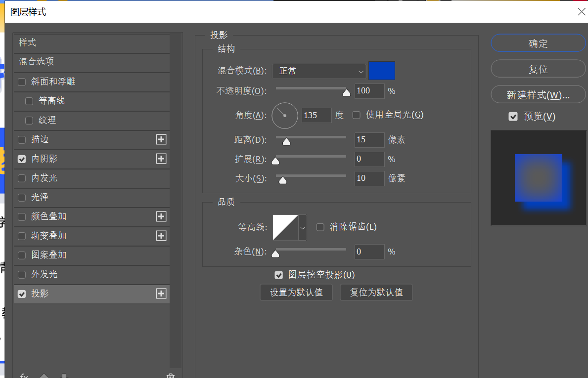Open 新建样式(W)... dialog
This screenshot has width=588, height=378.
(x=538, y=94)
